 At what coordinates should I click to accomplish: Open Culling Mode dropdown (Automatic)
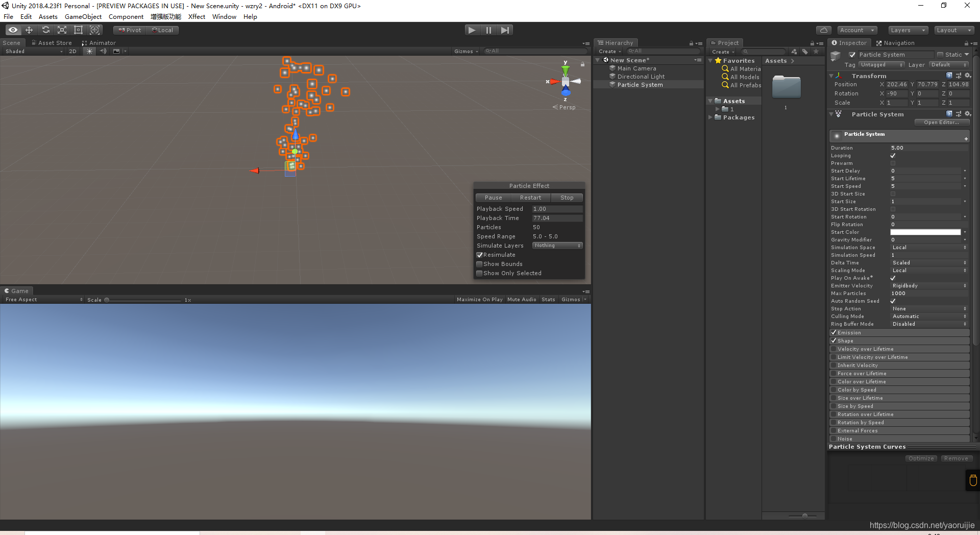tap(929, 317)
